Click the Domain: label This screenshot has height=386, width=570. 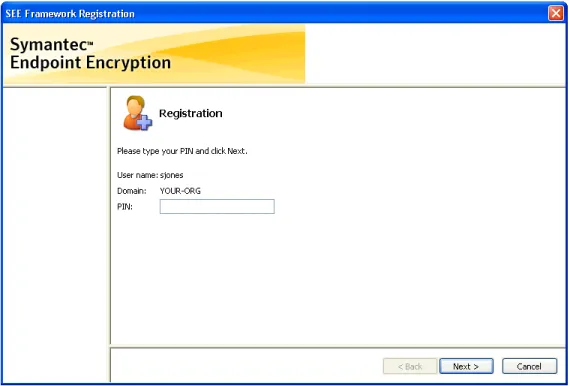(x=132, y=191)
